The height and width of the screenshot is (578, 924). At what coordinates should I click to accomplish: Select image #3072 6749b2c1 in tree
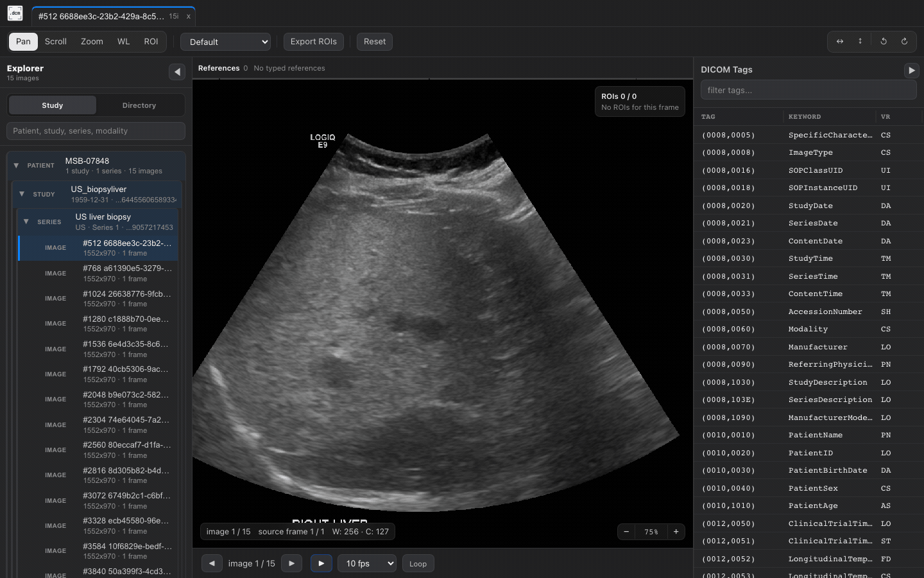click(x=98, y=501)
